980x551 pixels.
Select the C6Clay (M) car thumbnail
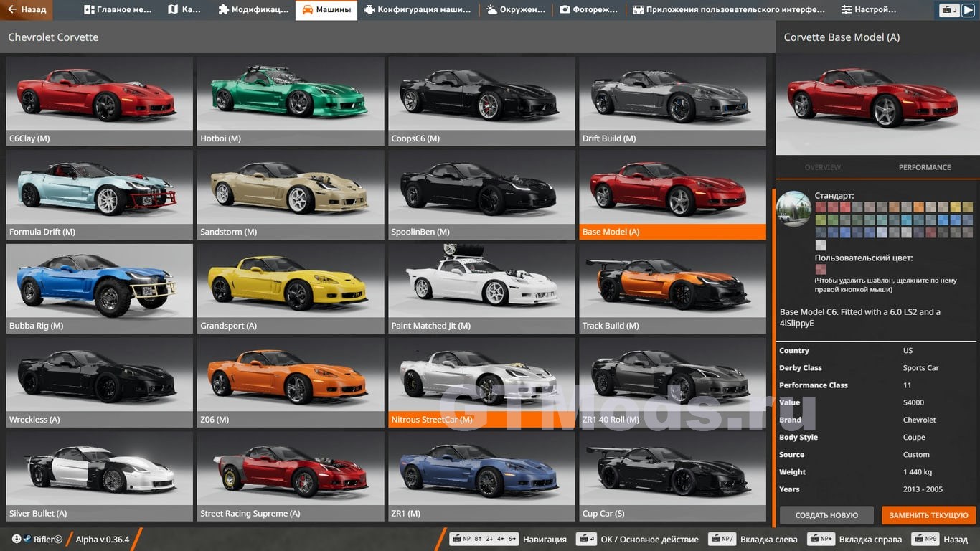(x=100, y=101)
